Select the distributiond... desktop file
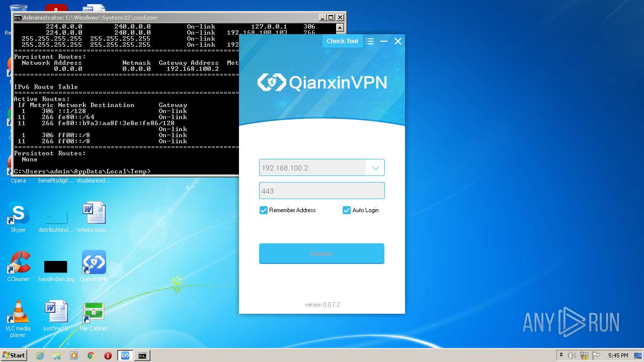The height and width of the screenshot is (362, 644). pyautogui.click(x=56, y=221)
